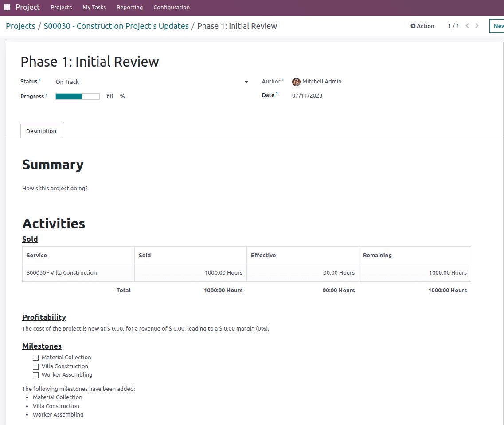The height and width of the screenshot is (425, 504).
Task: Click the Progress field help question mark
Action: [x=46, y=94]
